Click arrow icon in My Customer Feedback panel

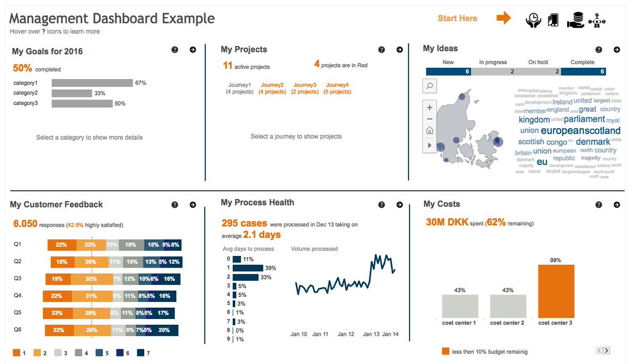point(193,205)
